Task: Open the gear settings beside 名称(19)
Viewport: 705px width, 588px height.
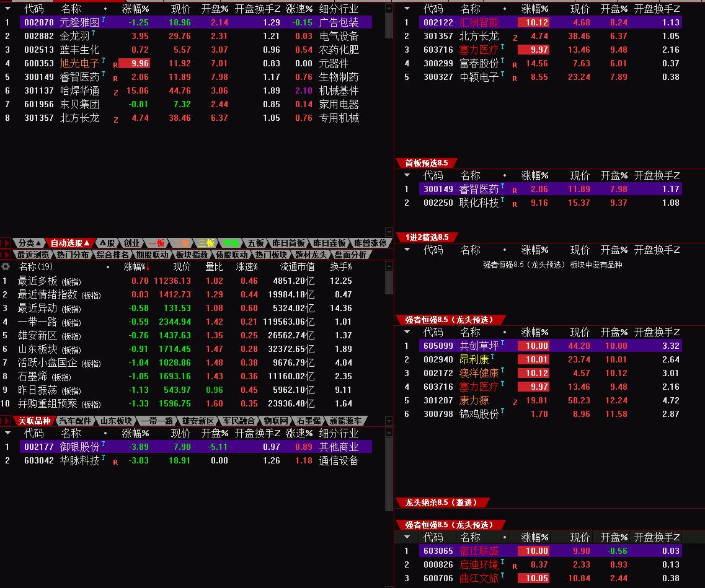Action: click(x=6, y=266)
